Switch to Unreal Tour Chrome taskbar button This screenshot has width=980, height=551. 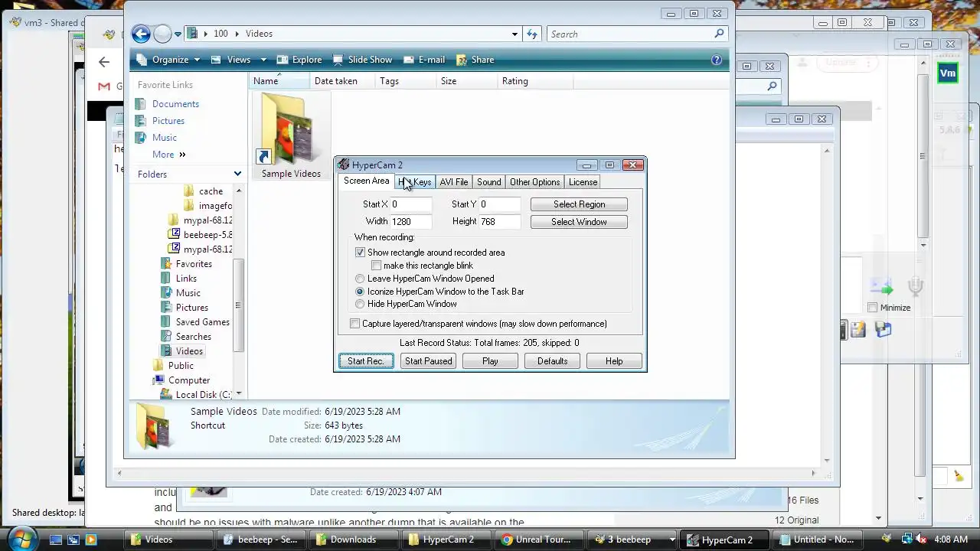[536, 540]
